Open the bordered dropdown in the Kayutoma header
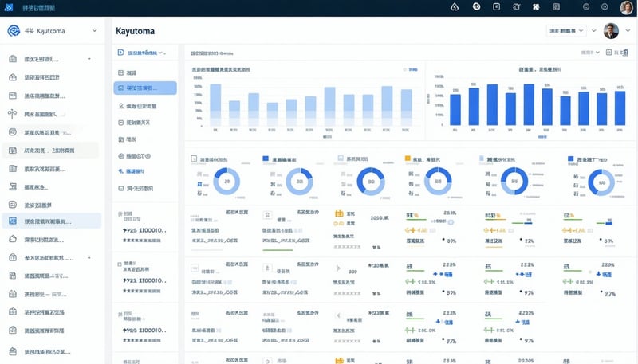 (x=566, y=30)
